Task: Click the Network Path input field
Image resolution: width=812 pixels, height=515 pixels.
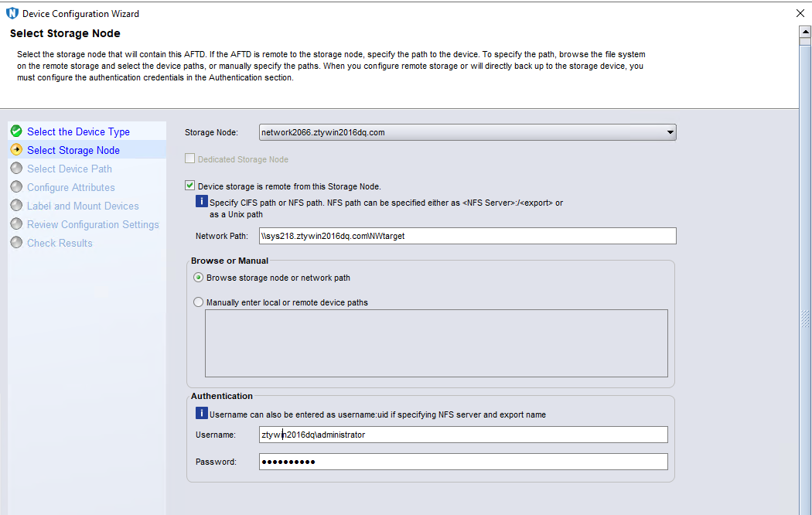Action: tap(468, 236)
